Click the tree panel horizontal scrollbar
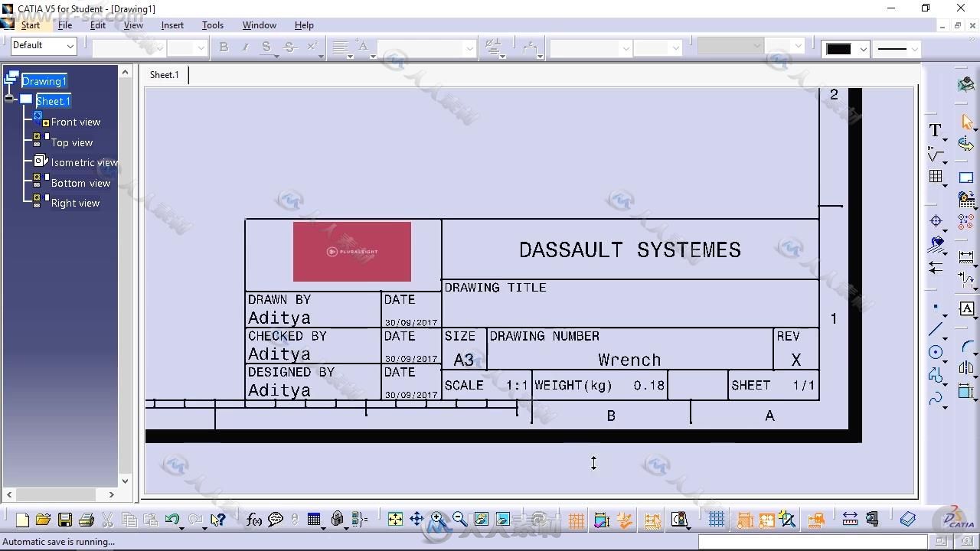 [60, 494]
